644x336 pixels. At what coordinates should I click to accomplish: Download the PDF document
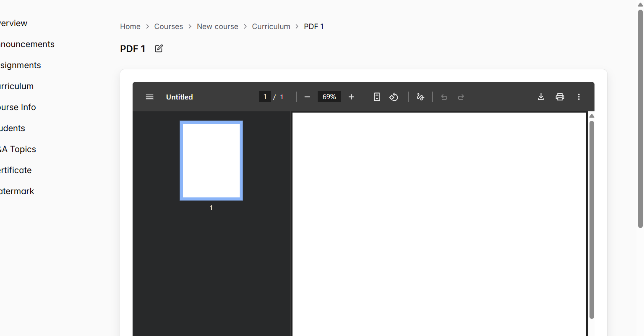point(541,97)
